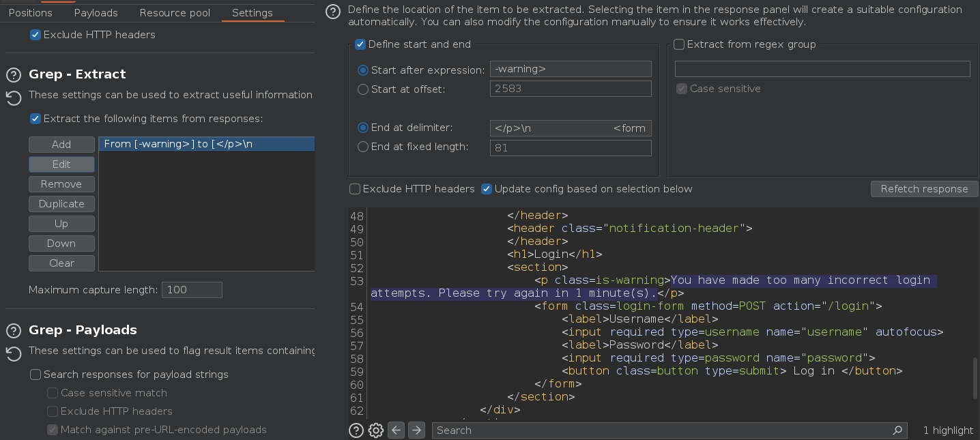The height and width of the screenshot is (440, 980).
Task: Click help icon beside the response search bar
Action: (356, 430)
